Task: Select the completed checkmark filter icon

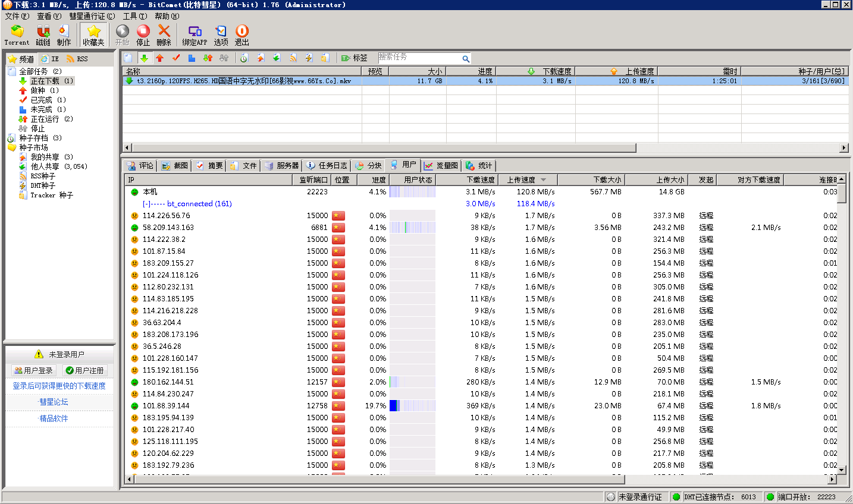Action: (x=176, y=58)
